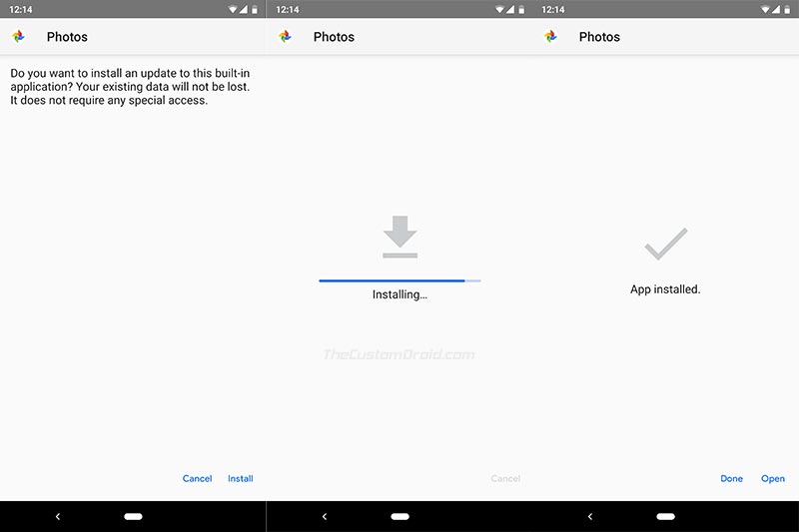Tap Install to update Photos
Screen dimensions: 799x532
240,479
